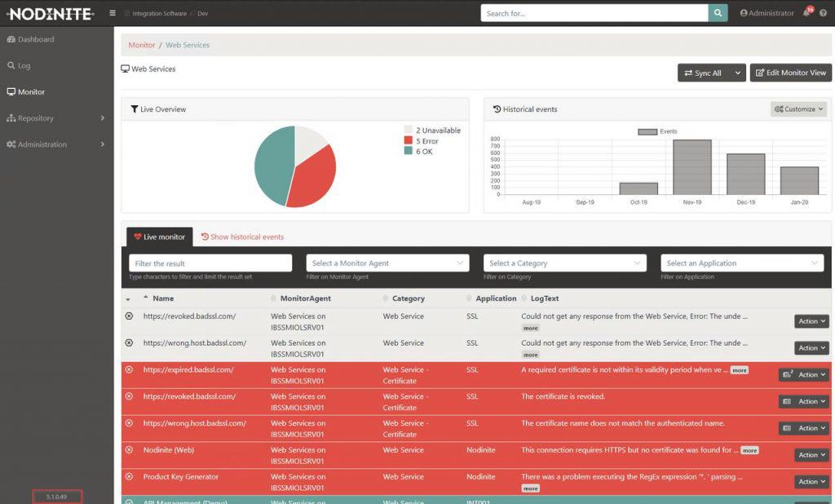This screenshot has width=835, height=504.
Task: Open the certificate icon on expired.badssl.com row
Action: (x=788, y=374)
